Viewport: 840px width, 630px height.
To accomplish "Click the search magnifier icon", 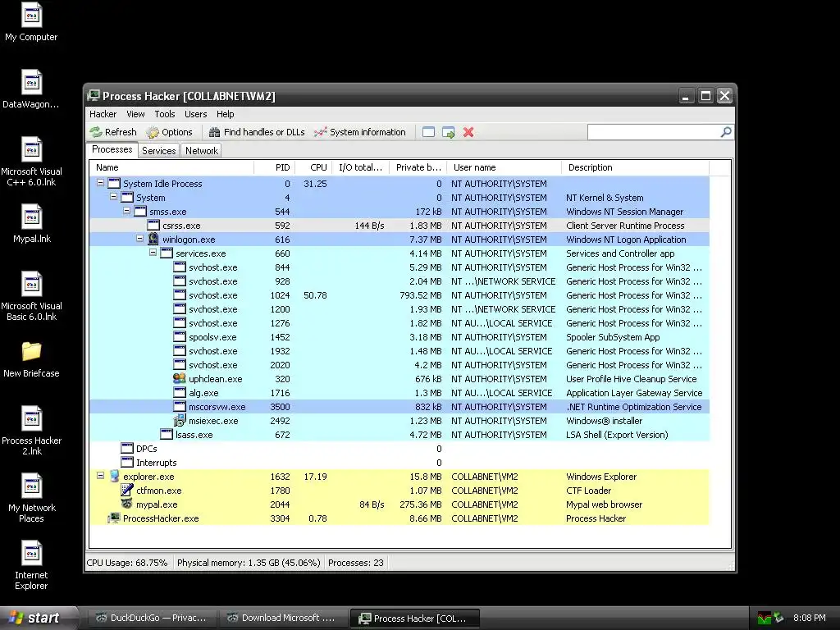I will point(726,132).
